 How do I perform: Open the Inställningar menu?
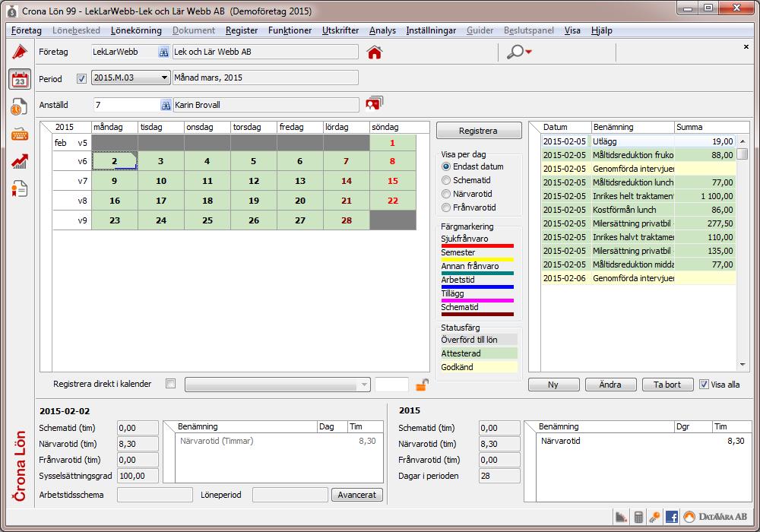pos(431,30)
